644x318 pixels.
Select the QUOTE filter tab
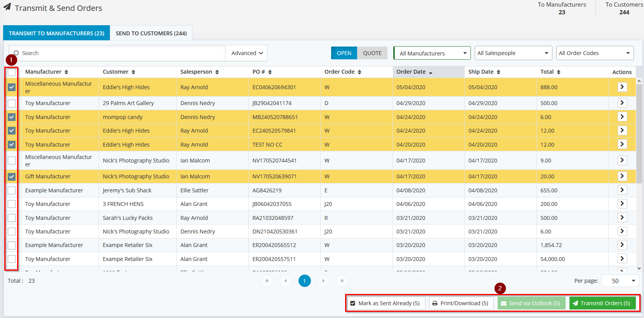pos(372,53)
